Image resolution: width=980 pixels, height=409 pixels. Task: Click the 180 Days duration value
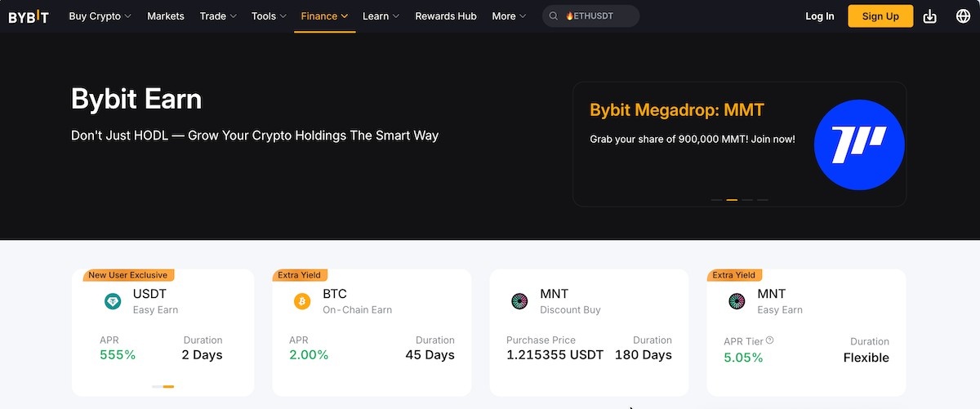point(644,355)
